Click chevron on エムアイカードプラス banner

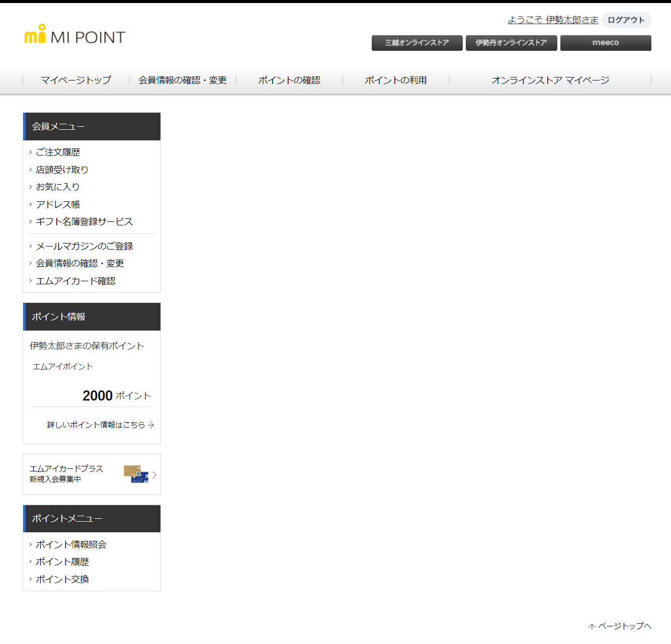(x=154, y=475)
